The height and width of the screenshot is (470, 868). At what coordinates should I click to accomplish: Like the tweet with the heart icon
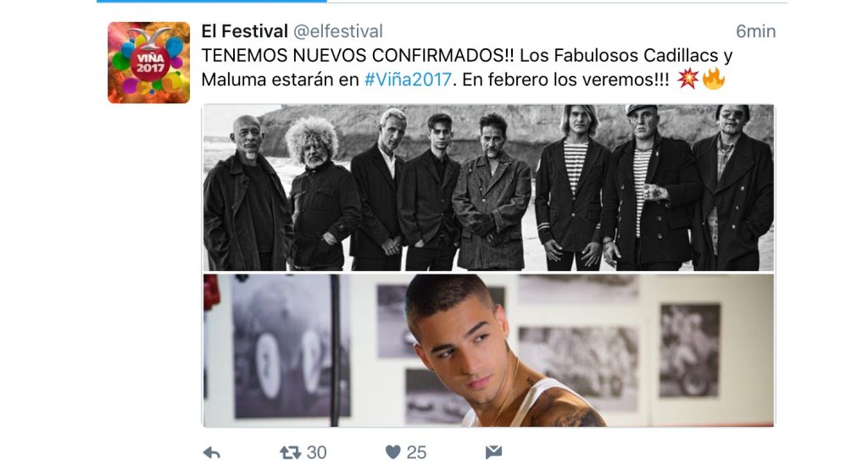393,452
